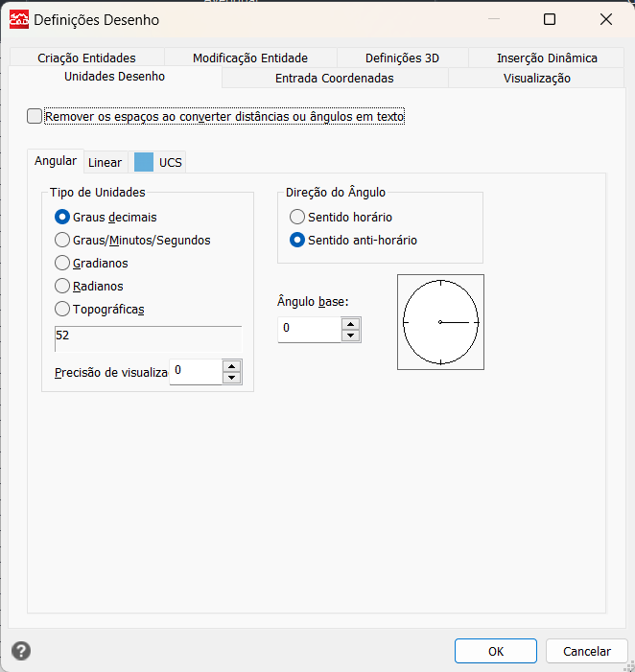The height and width of the screenshot is (672, 635).
Task: Click the CAD application logo icon
Action: click(19, 20)
